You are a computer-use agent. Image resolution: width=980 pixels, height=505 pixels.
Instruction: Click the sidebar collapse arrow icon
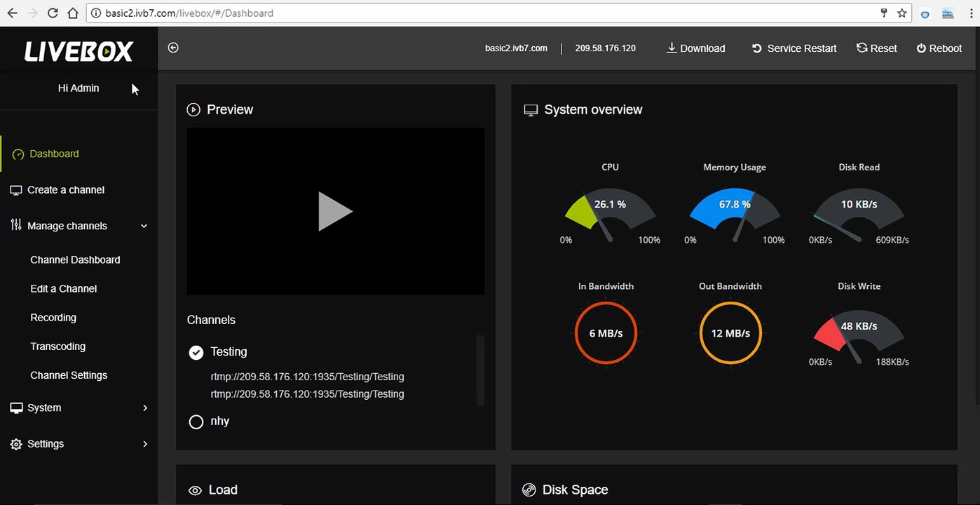click(173, 48)
